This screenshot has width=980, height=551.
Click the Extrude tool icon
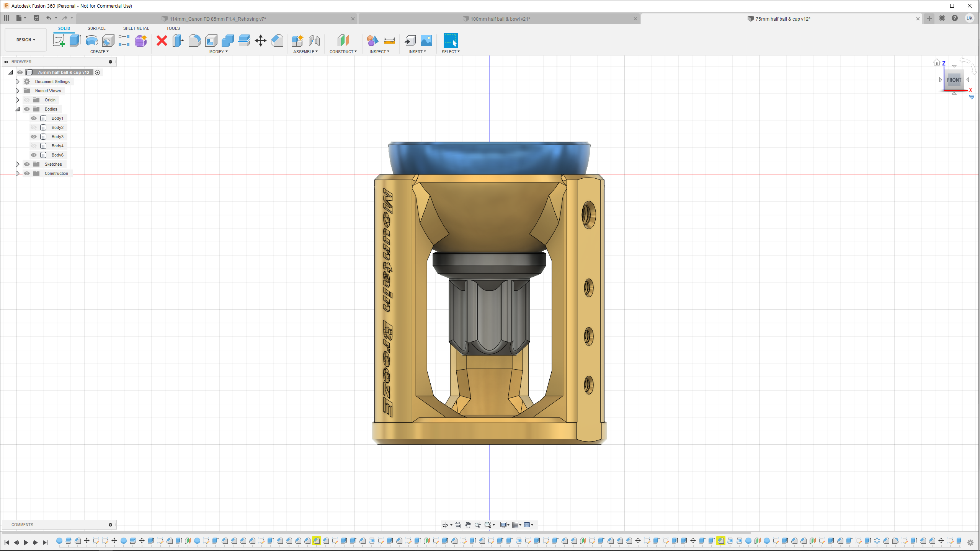coord(75,40)
